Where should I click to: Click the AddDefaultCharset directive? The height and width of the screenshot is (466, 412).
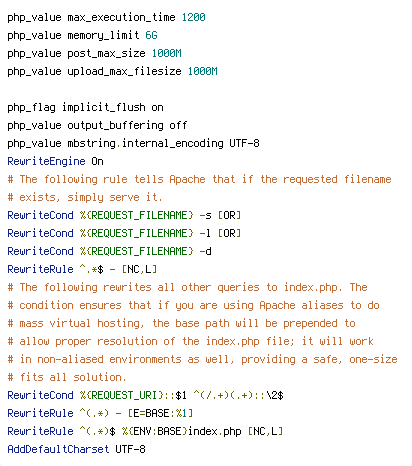point(58,449)
